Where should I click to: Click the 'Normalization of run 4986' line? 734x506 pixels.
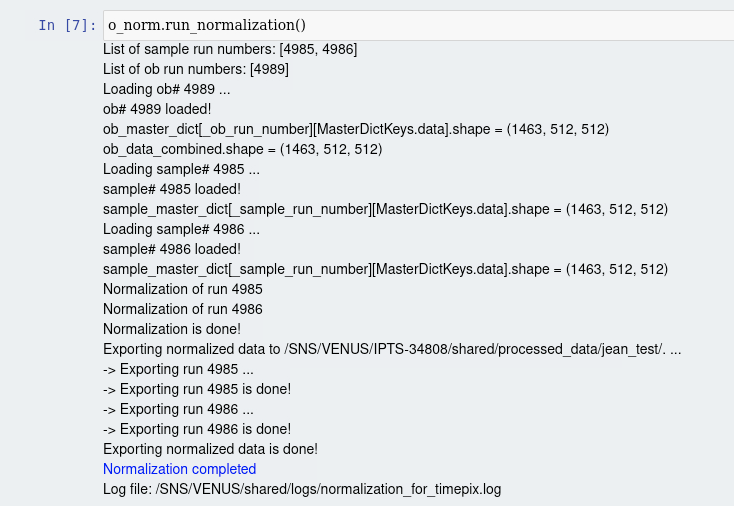tap(183, 309)
